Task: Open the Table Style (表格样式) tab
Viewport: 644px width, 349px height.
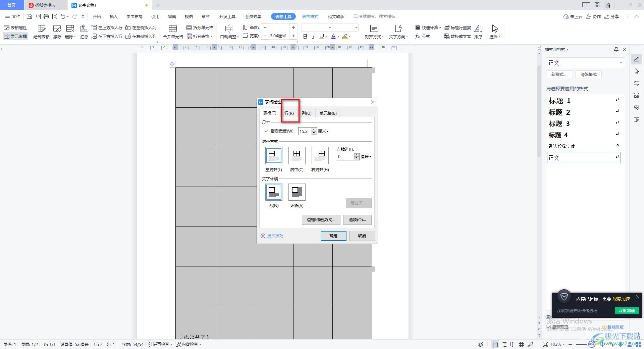Action: point(310,16)
